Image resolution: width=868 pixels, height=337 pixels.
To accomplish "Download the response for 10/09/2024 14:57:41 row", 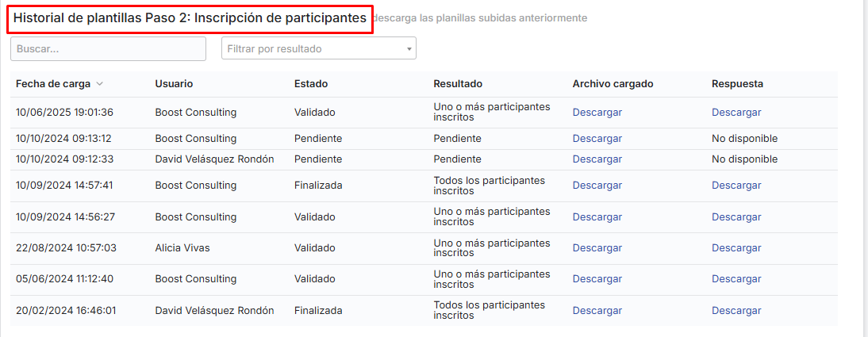I will coord(736,186).
